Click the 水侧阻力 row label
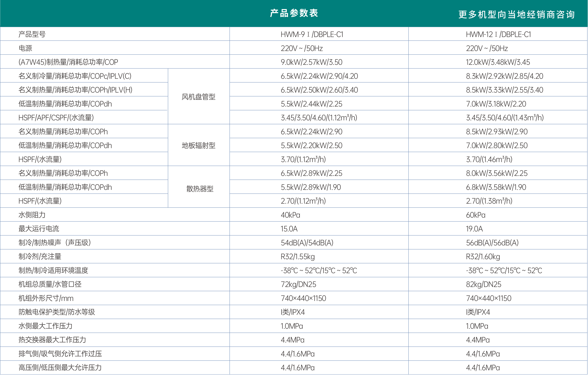This screenshot has width=588, height=376. click(32, 215)
